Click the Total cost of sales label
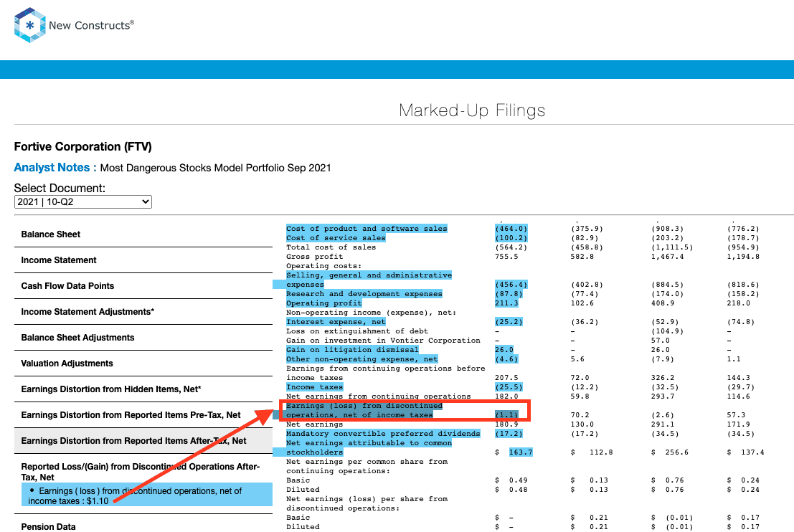This screenshot has height=532, width=794. point(331,247)
